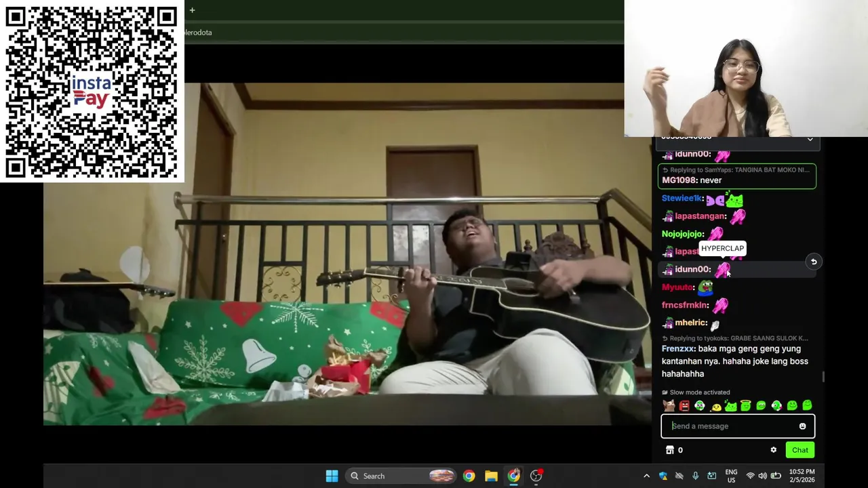Click the chat scrollbar thumb

coord(823,376)
